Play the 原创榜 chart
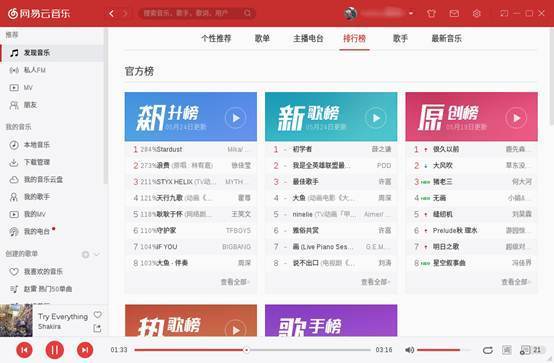Viewport: 554px width, 363px height. [x=516, y=118]
